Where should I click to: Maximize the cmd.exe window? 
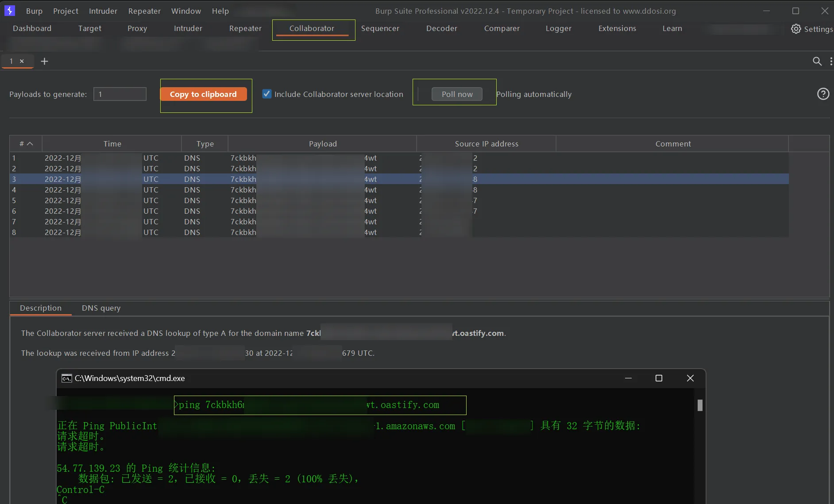coord(659,378)
